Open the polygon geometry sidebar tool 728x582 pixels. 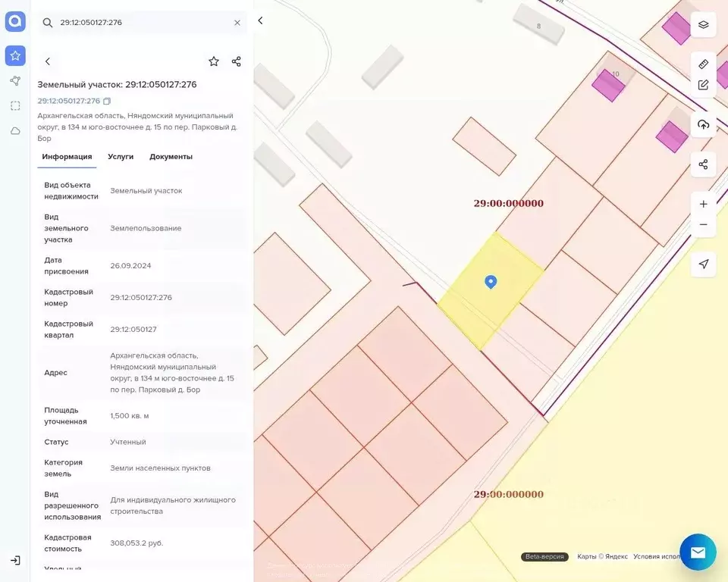(15, 81)
